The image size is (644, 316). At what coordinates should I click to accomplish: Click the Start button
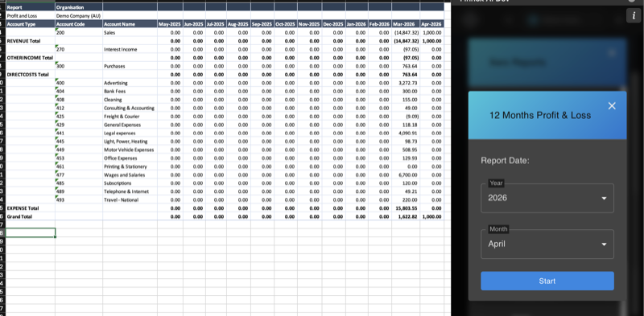pos(547,281)
